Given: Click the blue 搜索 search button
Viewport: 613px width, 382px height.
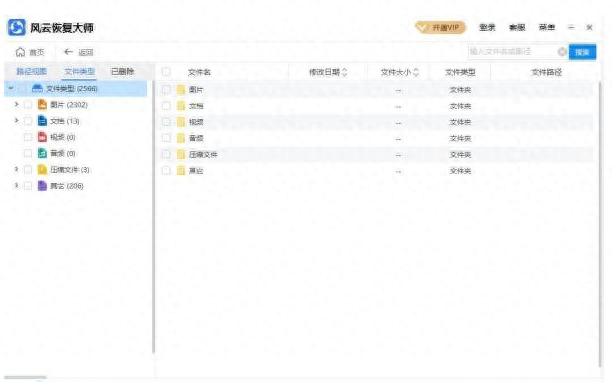Looking at the screenshot, I should pyautogui.click(x=582, y=52).
